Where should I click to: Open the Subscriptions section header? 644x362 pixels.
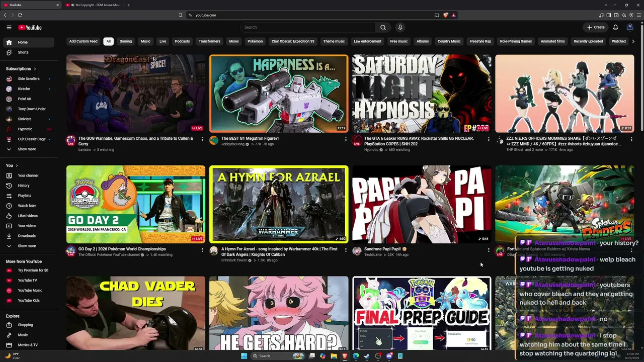click(x=21, y=68)
